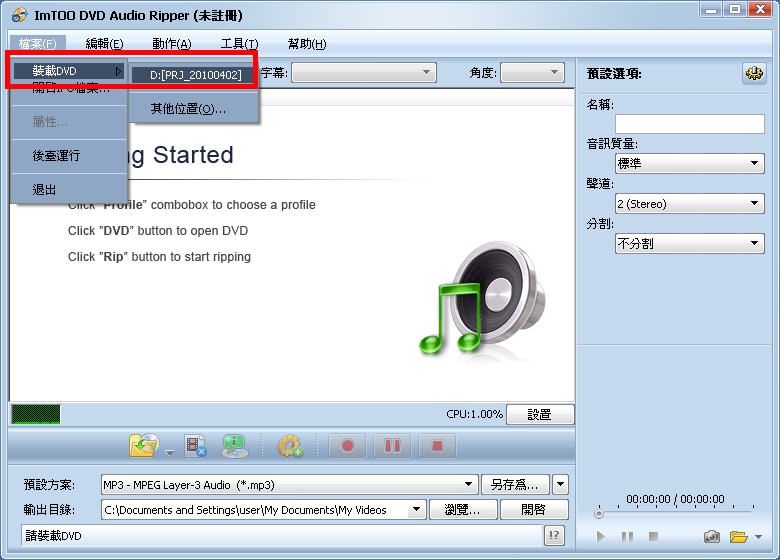The width and height of the screenshot is (780, 560).
Task: Click the 設置 settings button
Action: [540, 414]
